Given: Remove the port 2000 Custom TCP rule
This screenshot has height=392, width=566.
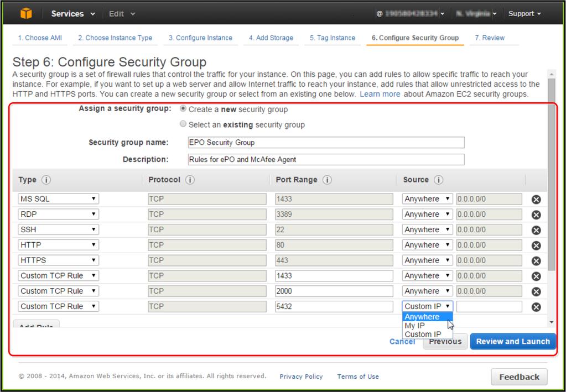Looking at the screenshot, I should click(x=536, y=291).
